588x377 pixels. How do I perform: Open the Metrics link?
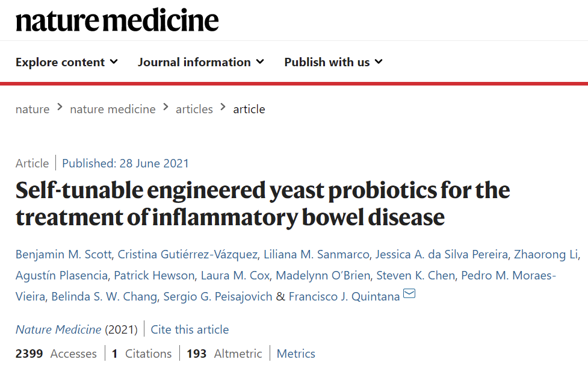[296, 354]
